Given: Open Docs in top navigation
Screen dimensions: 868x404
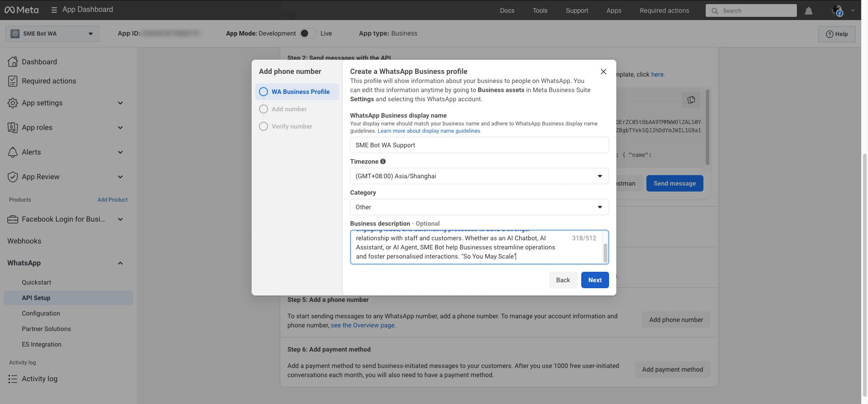Looking at the screenshot, I should click(507, 10).
